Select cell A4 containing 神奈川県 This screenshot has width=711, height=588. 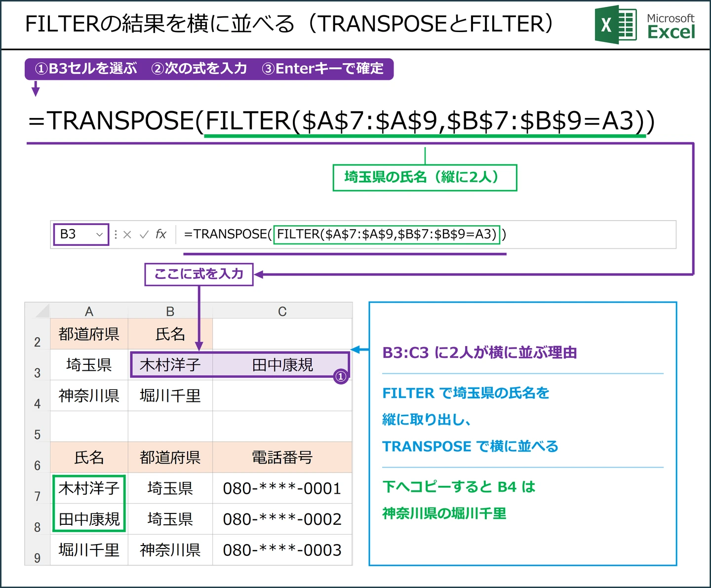click(x=89, y=396)
